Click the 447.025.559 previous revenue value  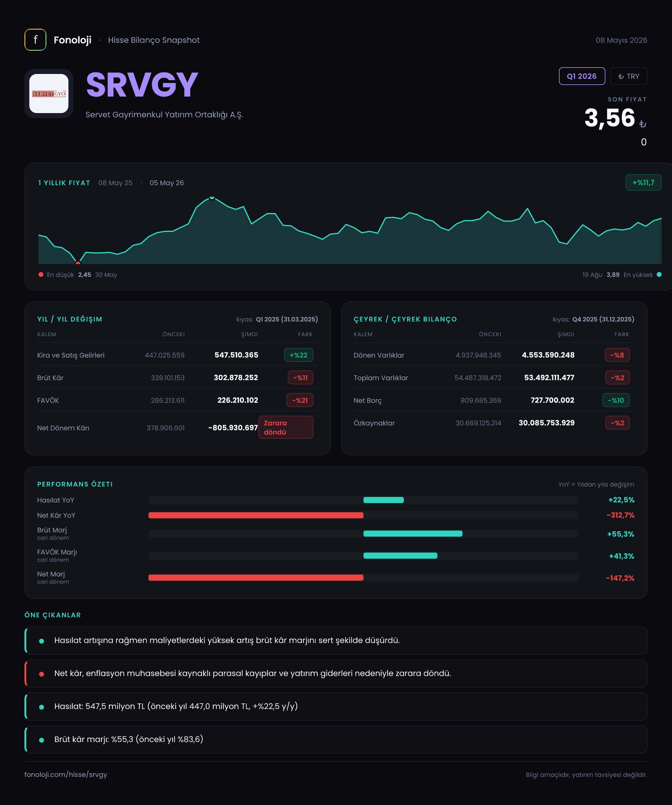pyautogui.click(x=165, y=355)
